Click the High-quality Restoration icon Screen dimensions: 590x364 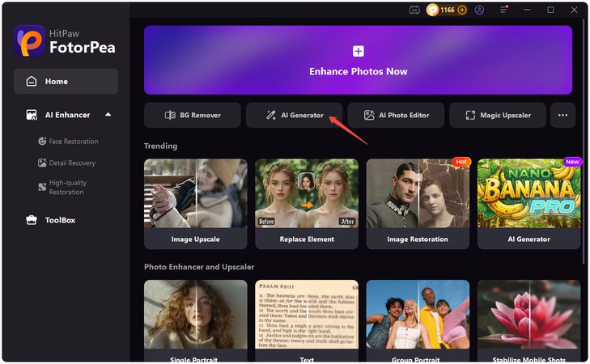click(x=42, y=188)
